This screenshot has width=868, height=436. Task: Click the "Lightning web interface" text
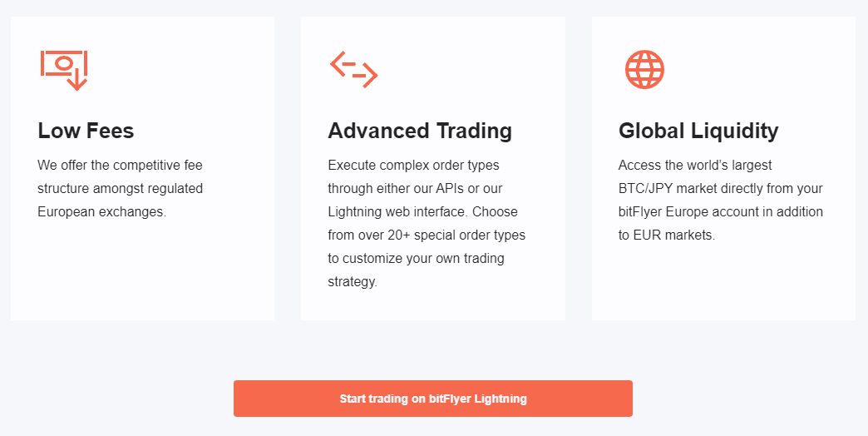click(398, 211)
